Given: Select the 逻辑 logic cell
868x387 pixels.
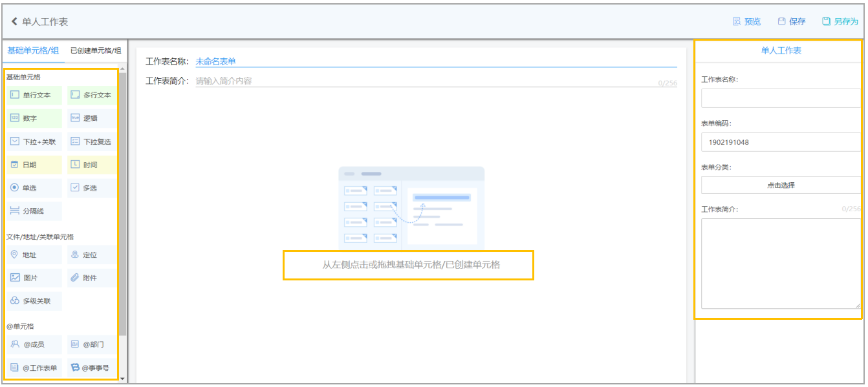Looking at the screenshot, I should [92, 118].
